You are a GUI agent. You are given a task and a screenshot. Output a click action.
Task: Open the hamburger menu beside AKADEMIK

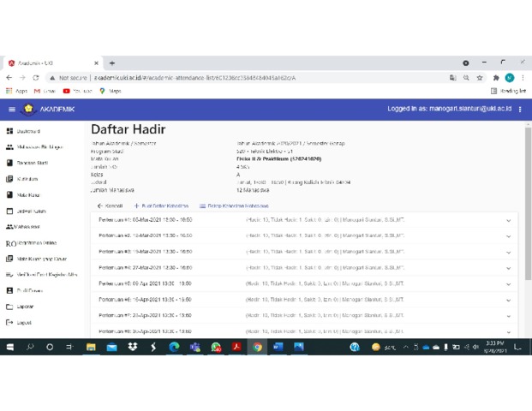(x=11, y=110)
